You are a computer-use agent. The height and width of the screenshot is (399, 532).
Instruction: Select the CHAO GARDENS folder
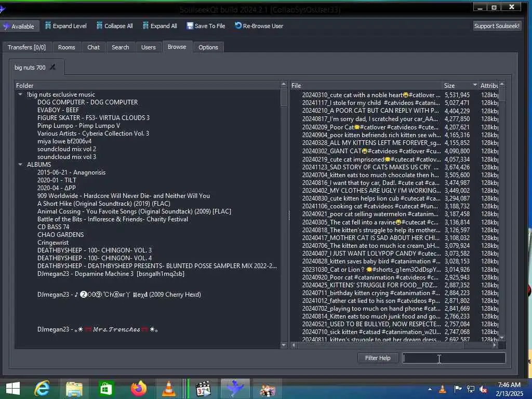point(60,235)
